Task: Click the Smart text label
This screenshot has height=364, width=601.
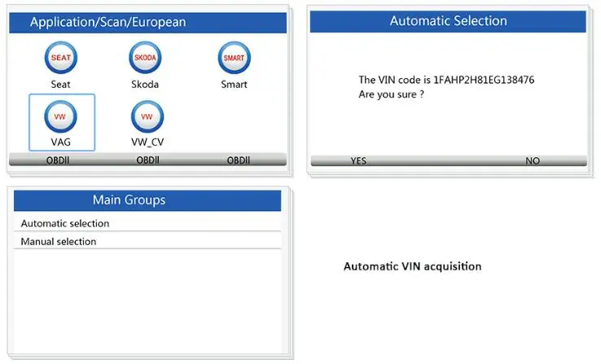Action: pos(235,85)
